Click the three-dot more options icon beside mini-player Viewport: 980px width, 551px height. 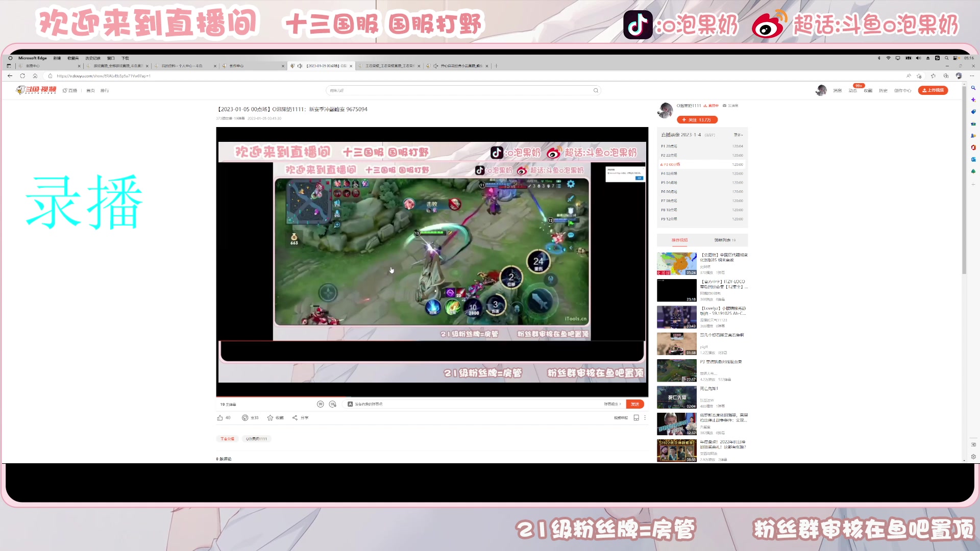(x=646, y=417)
